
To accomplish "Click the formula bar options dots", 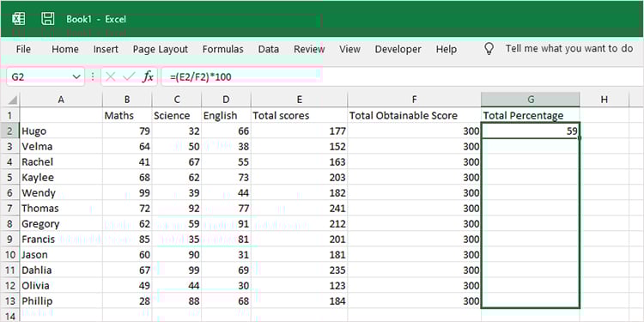I will point(93,76).
